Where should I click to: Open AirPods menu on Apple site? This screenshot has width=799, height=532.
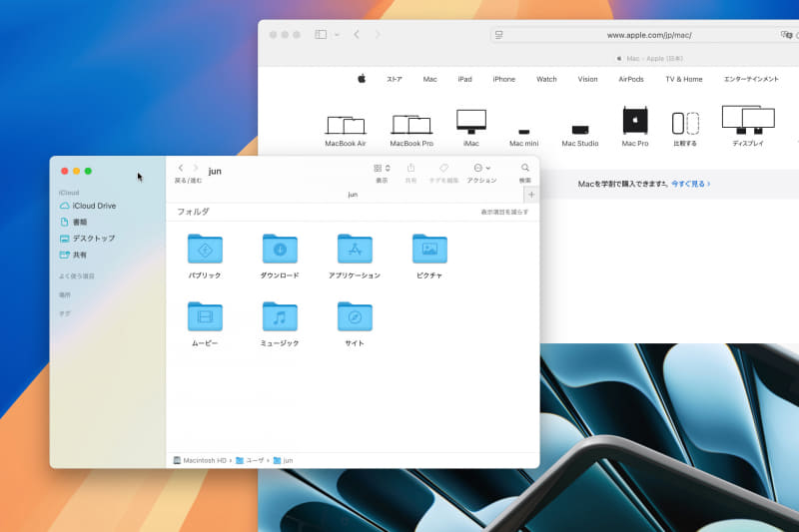click(631, 79)
